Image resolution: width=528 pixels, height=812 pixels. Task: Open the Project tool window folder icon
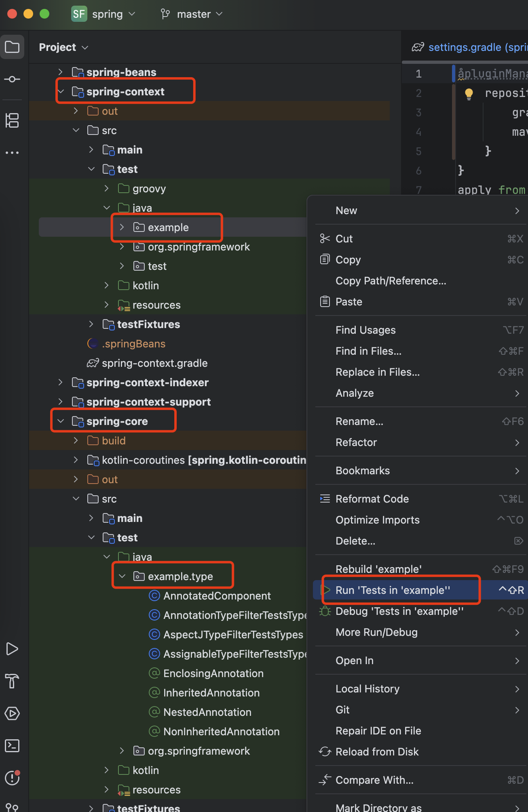[12, 47]
